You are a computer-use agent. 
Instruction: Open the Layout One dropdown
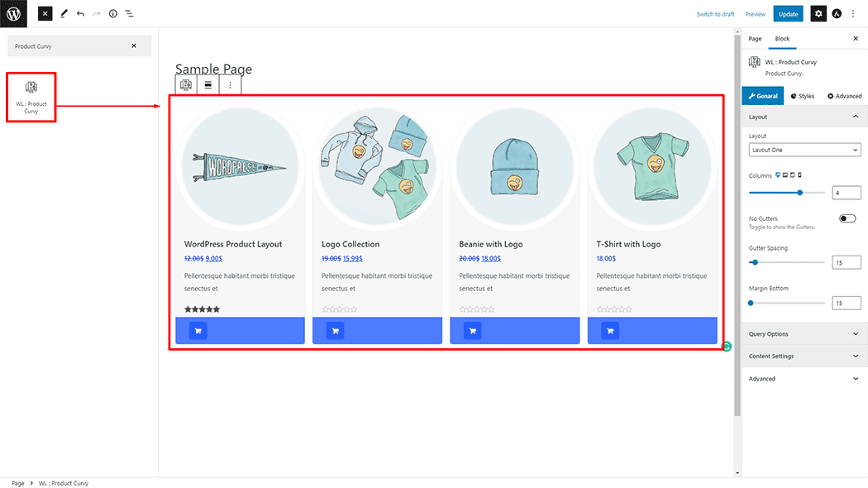[x=804, y=150]
